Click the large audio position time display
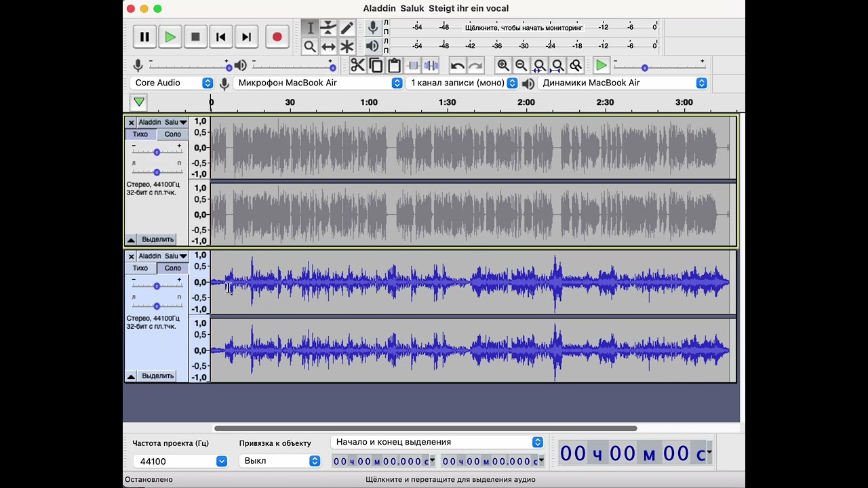Image resolution: width=868 pixels, height=488 pixels. (x=635, y=453)
